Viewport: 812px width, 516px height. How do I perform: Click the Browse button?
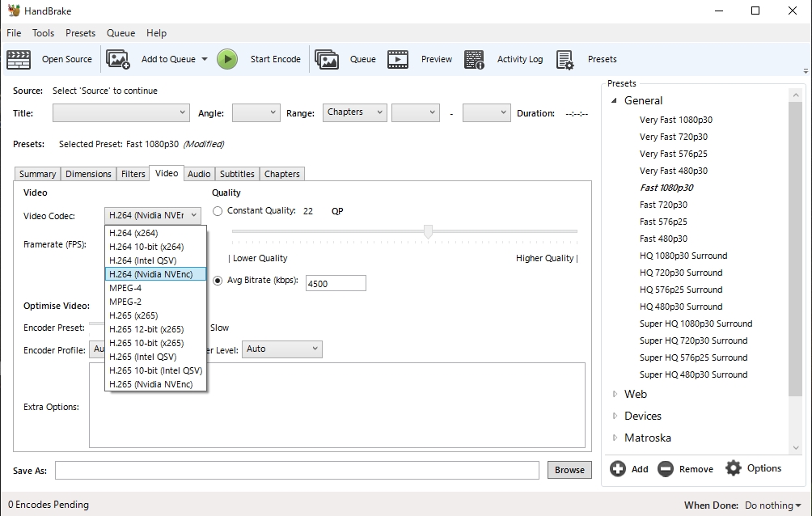[x=569, y=470]
